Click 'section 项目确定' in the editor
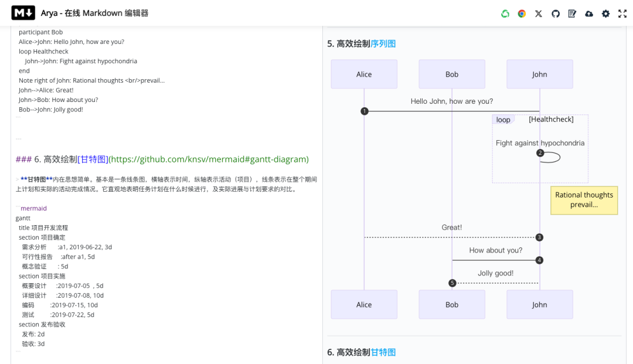Viewport: 633px width, 364px height. [x=42, y=238]
